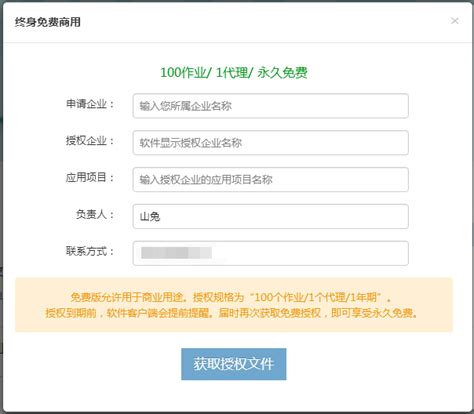Image resolution: width=474 pixels, height=414 pixels.
Task: Click the 山兔 text in the 负责人 field
Action: tap(150, 217)
